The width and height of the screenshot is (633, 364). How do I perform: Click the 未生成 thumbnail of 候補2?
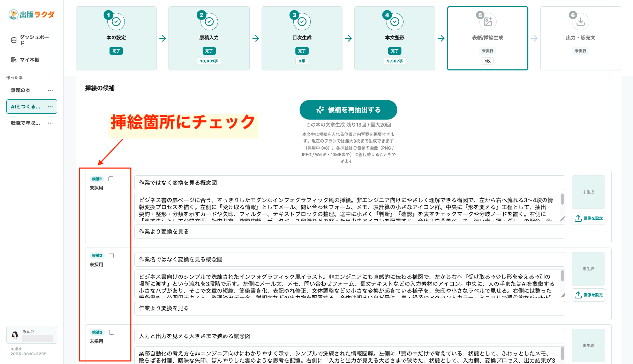click(x=588, y=269)
